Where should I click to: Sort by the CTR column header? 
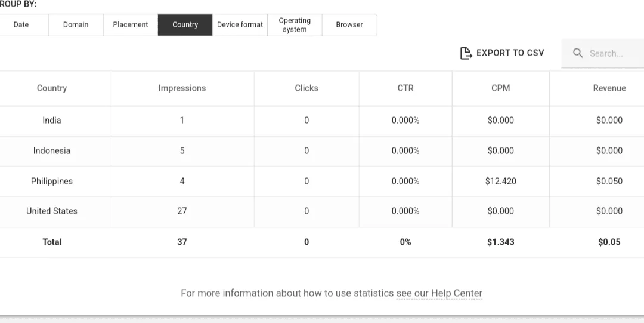click(x=405, y=88)
